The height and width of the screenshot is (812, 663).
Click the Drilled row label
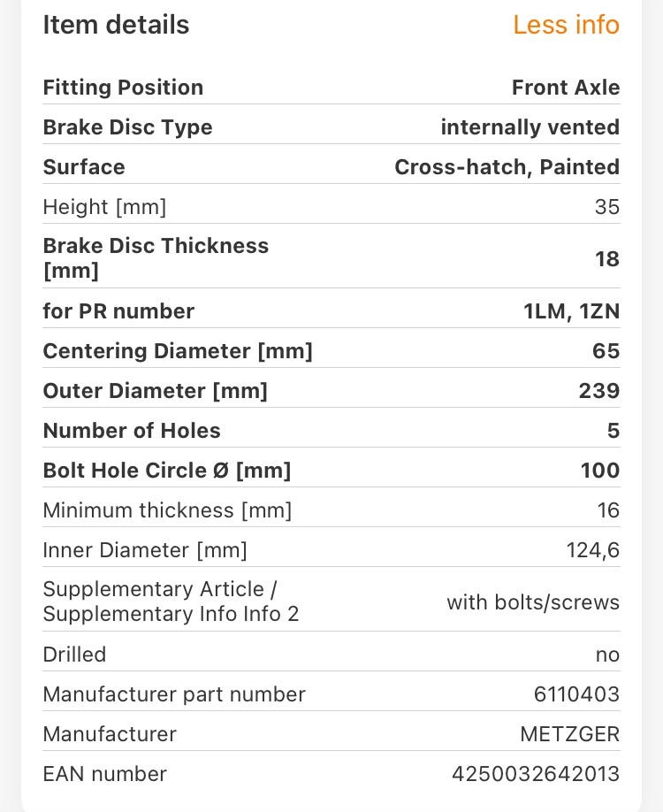(x=74, y=655)
